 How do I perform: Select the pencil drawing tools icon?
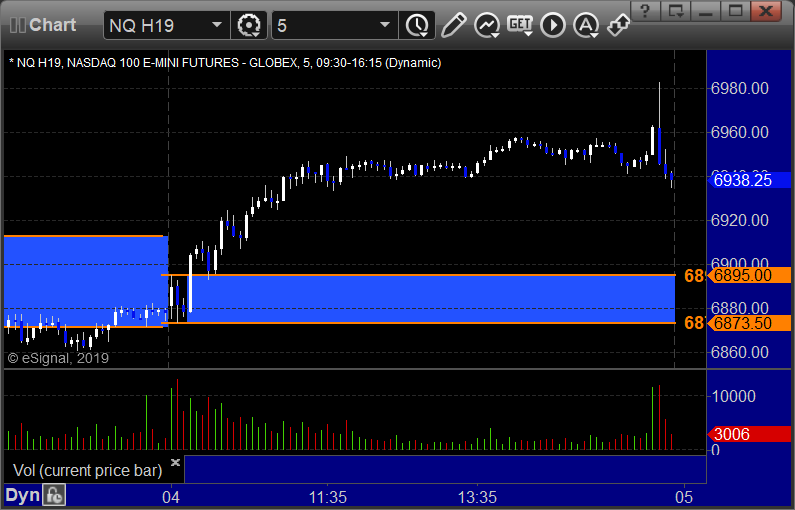[453, 25]
